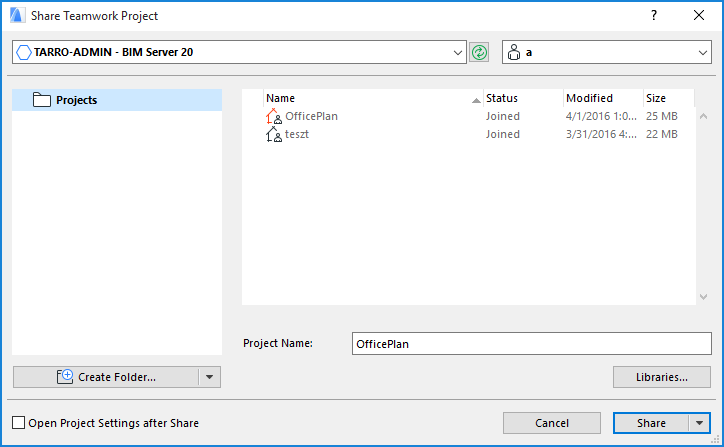Open the Share button arrow menu
Screen dimensions: 724x447
coord(698,423)
